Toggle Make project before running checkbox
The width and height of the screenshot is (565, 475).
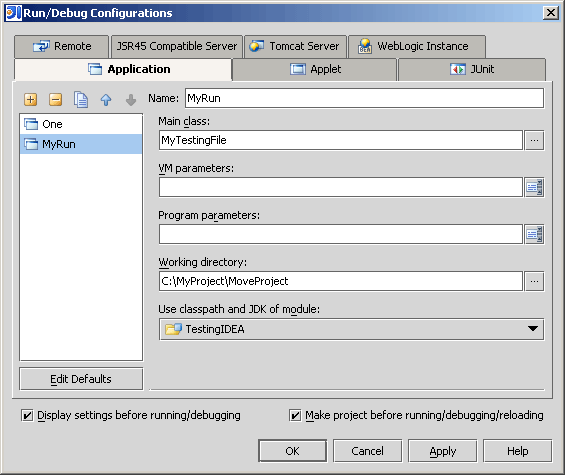tap(295, 416)
